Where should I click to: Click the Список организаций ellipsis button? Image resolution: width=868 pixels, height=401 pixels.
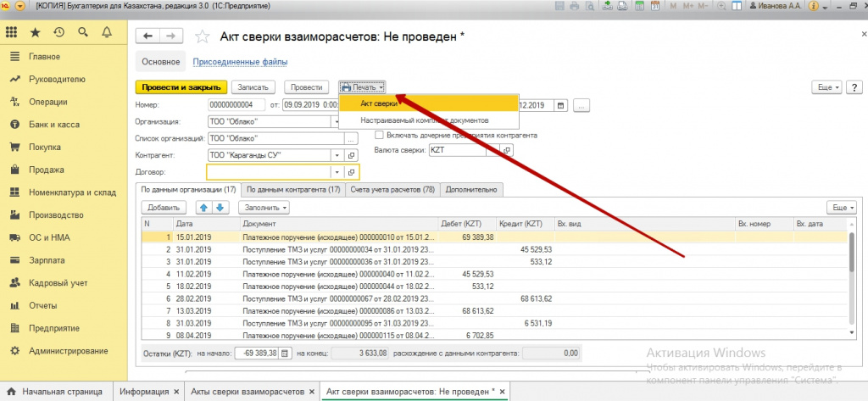tap(352, 138)
